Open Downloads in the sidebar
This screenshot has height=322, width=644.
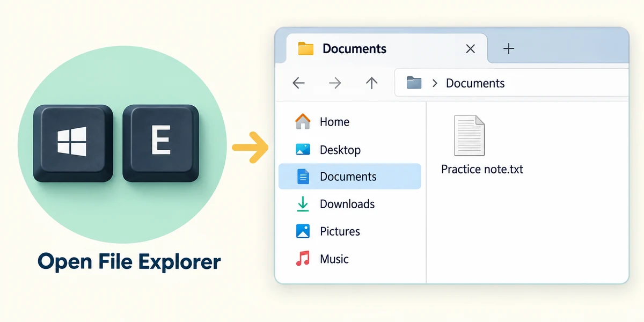[x=349, y=204]
